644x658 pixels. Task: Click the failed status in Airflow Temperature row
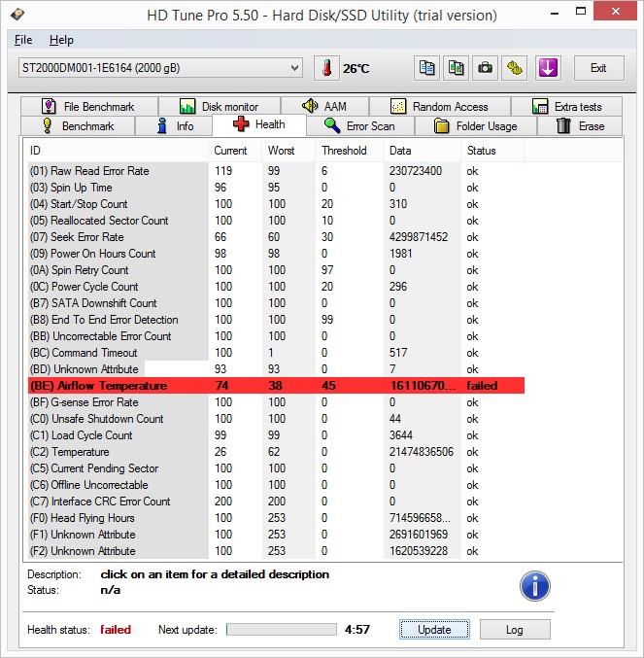(x=482, y=386)
